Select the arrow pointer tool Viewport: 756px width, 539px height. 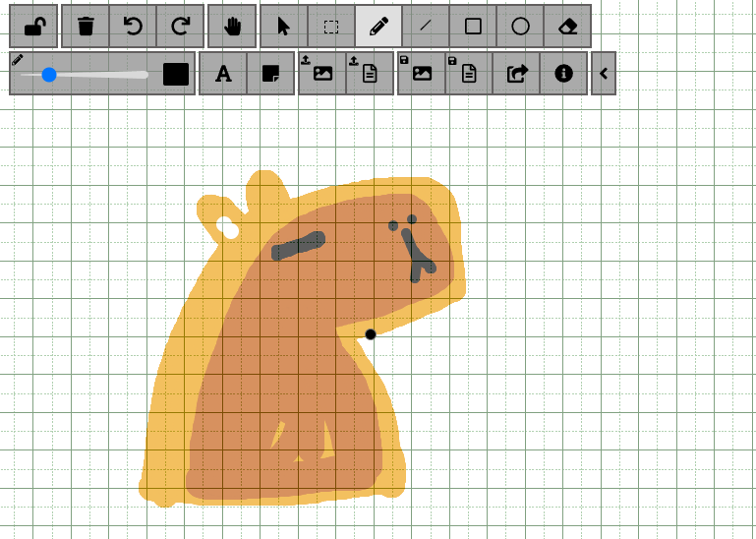[284, 27]
